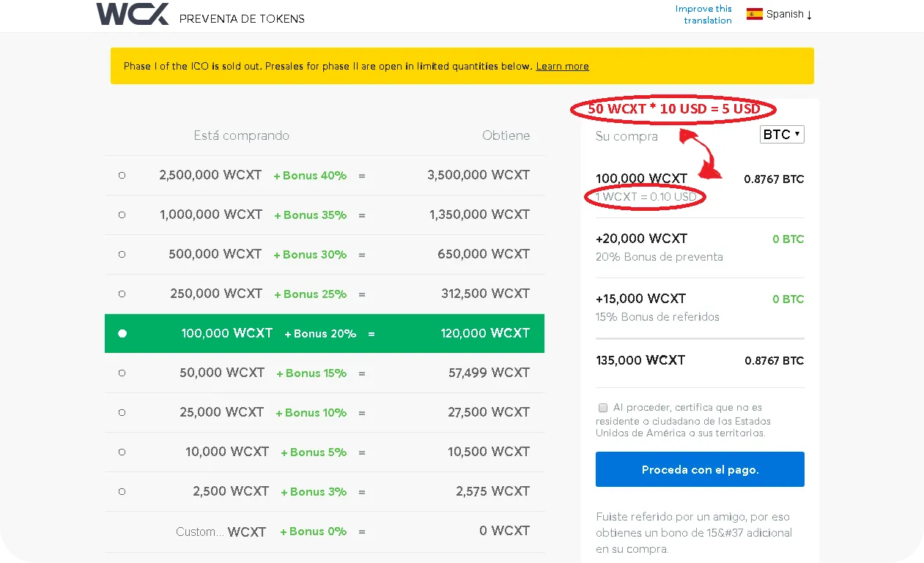Click the Su compra heading

coord(627,136)
